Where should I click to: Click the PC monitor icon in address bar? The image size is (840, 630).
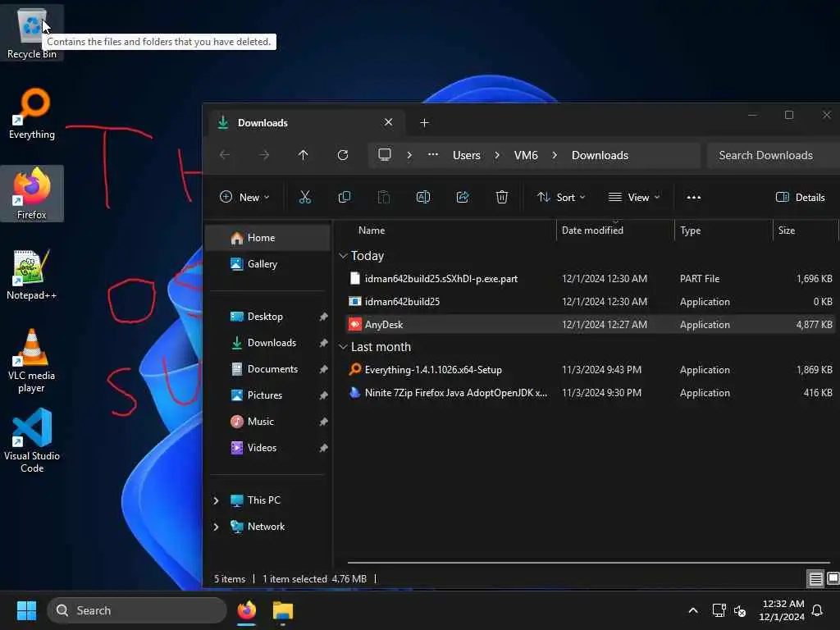pyautogui.click(x=385, y=155)
